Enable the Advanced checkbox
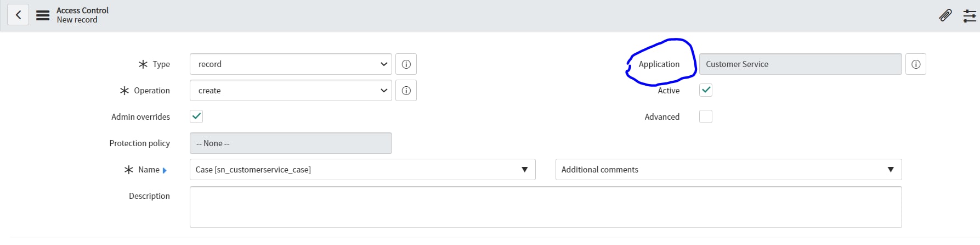 click(x=706, y=116)
